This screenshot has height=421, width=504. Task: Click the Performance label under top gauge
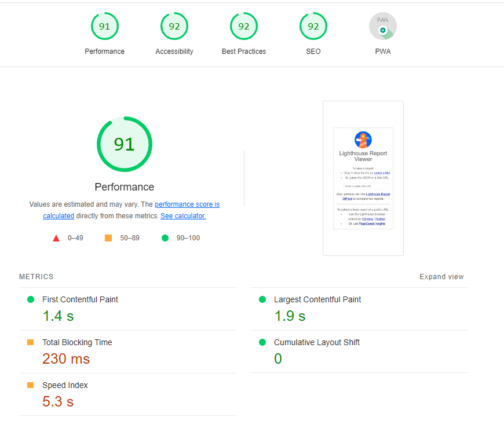click(x=104, y=52)
